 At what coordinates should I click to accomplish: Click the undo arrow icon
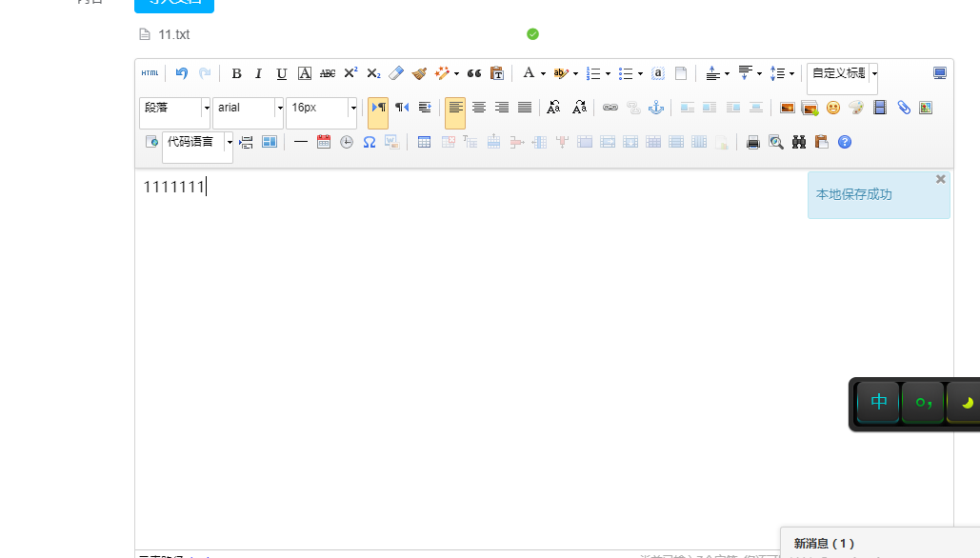point(182,73)
